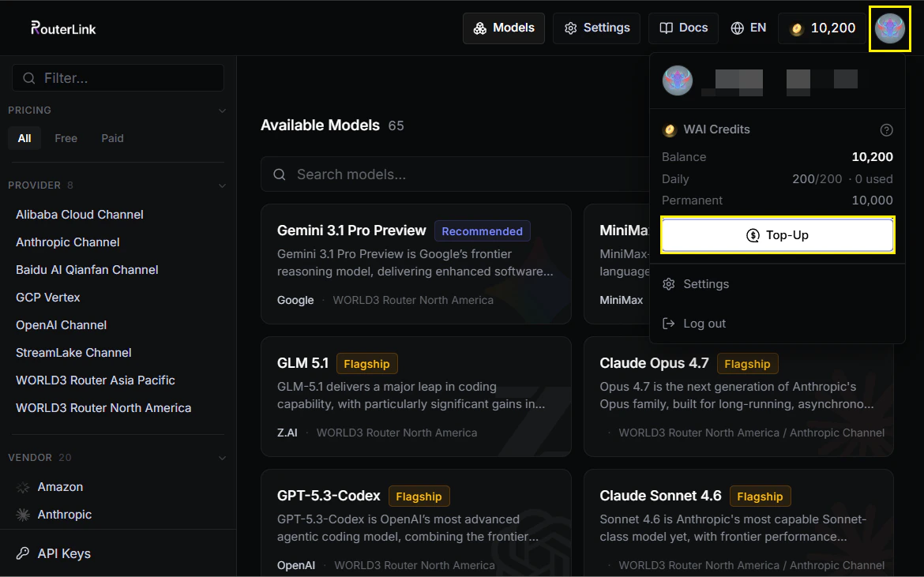The height and width of the screenshot is (577, 924).
Task: Click the Amazon vendor icon
Action: coord(23,488)
